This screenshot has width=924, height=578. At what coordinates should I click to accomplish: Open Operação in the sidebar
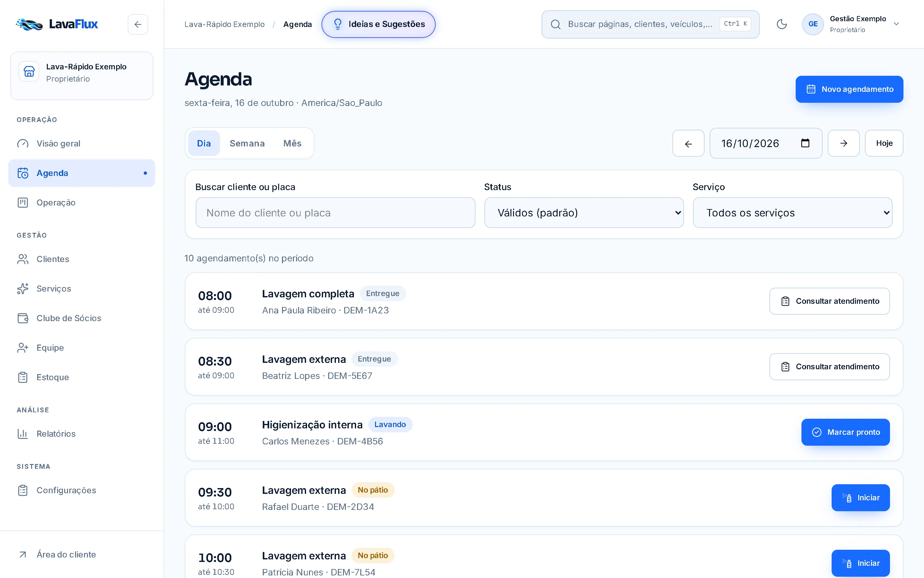82,203
